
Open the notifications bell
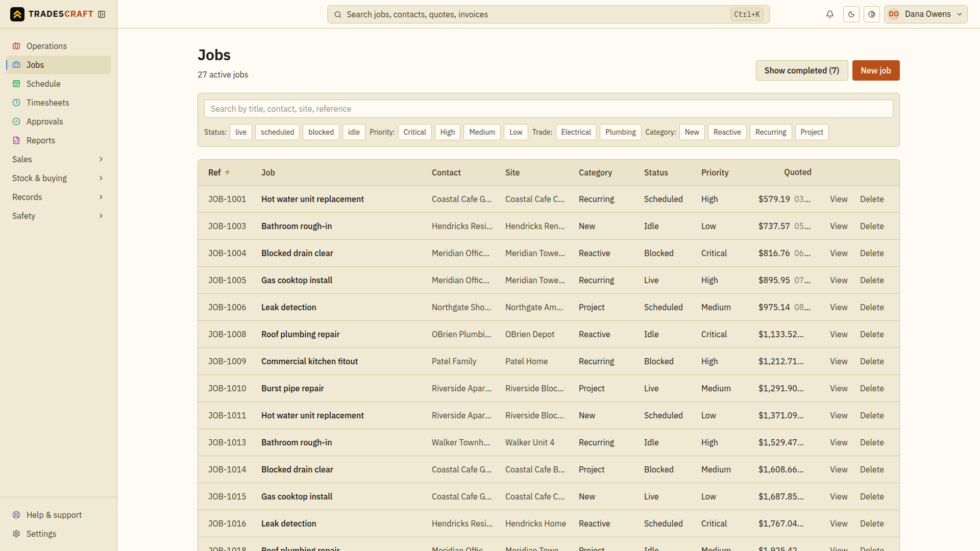point(830,14)
